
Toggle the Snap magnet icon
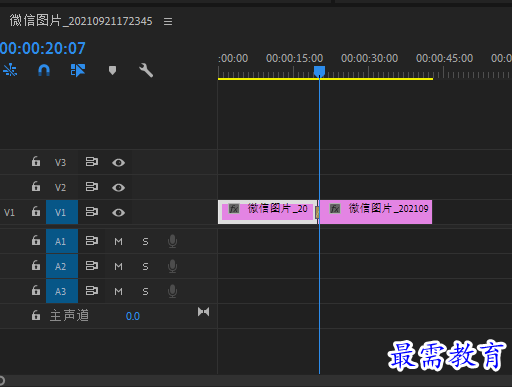(44, 70)
